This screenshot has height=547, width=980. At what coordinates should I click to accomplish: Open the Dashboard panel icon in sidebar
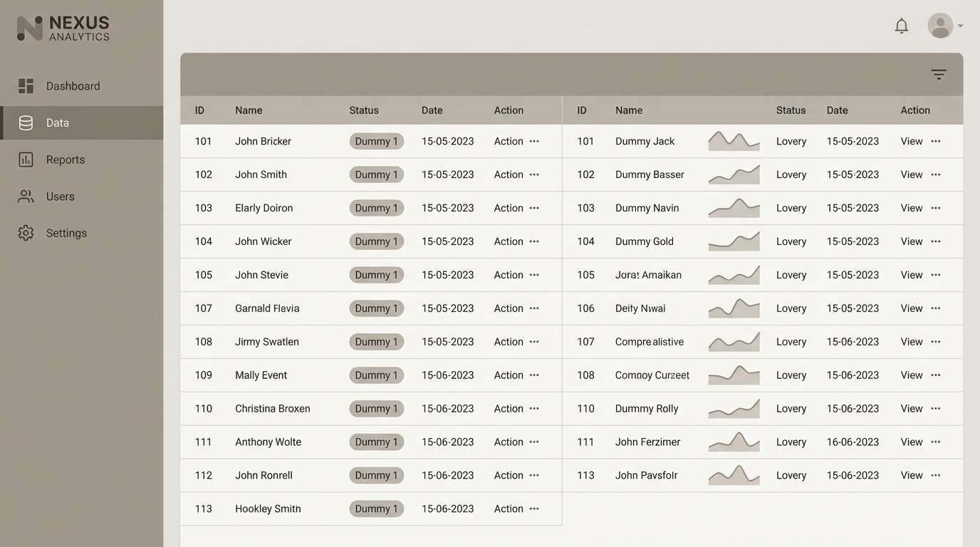point(26,85)
